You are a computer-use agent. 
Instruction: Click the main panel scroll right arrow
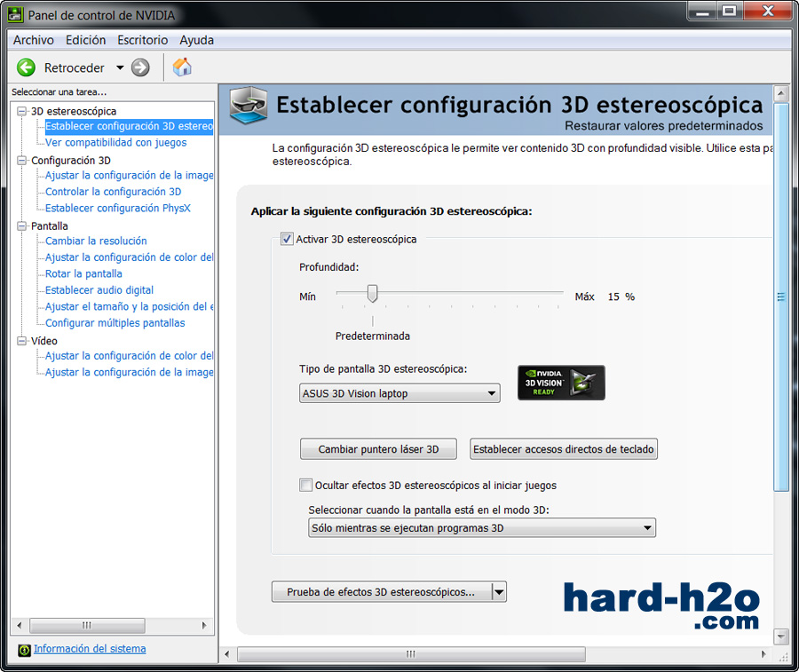point(763,654)
